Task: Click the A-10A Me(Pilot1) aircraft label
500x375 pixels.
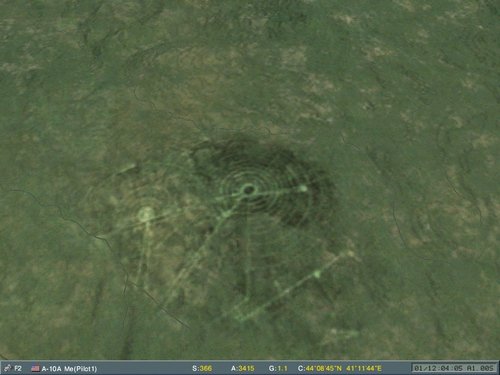Action: pyautogui.click(x=69, y=369)
